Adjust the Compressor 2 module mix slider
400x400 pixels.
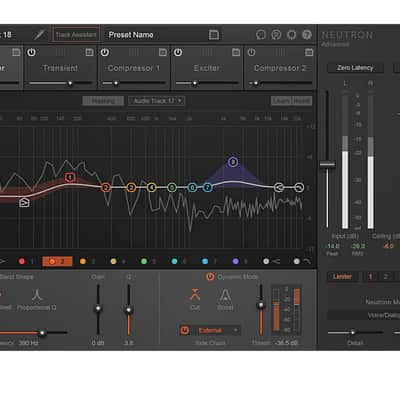[x=280, y=83]
